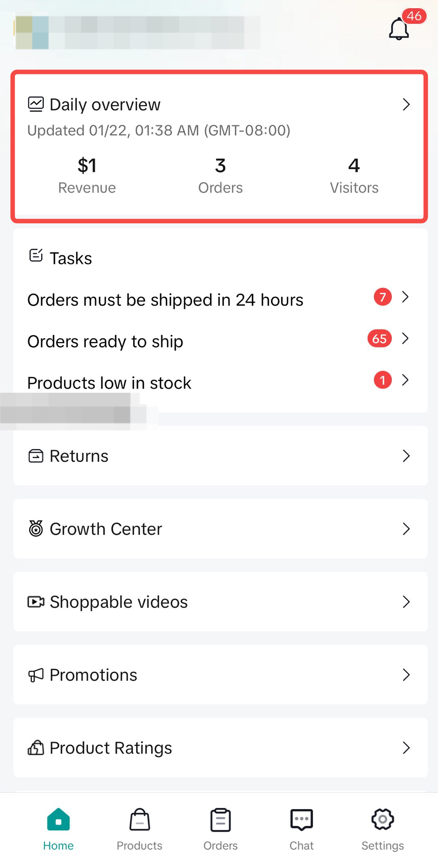Open the Chat tab
The width and height of the screenshot is (438, 868).
pos(302,829)
